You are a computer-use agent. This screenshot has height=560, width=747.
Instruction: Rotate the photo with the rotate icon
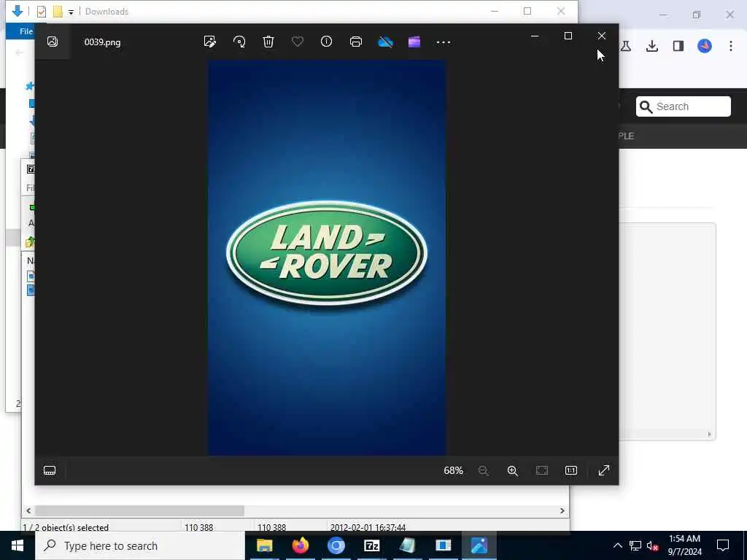(239, 42)
